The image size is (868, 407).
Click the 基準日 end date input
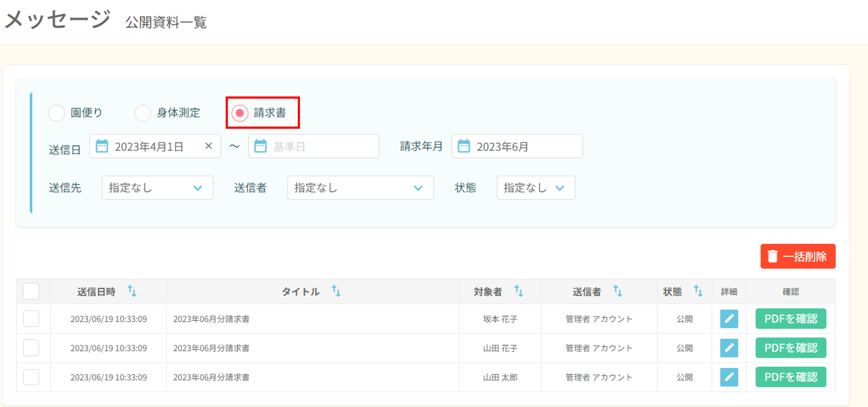314,146
